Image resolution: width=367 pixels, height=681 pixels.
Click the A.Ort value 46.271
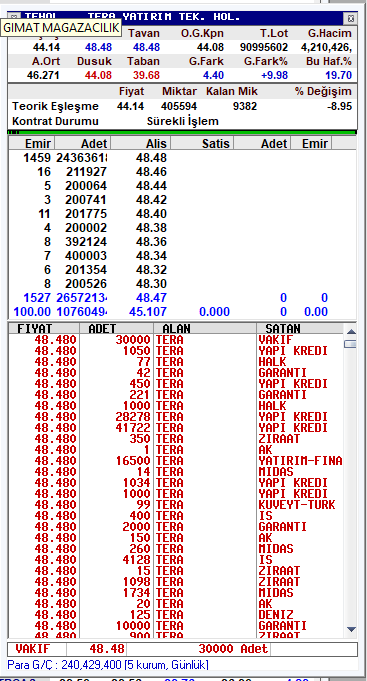(x=43, y=75)
